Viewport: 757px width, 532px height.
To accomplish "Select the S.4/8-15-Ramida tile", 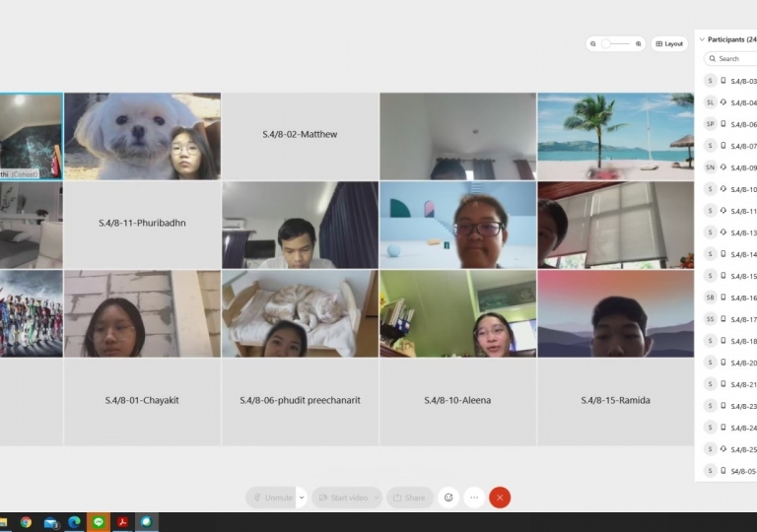I will pos(615,402).
